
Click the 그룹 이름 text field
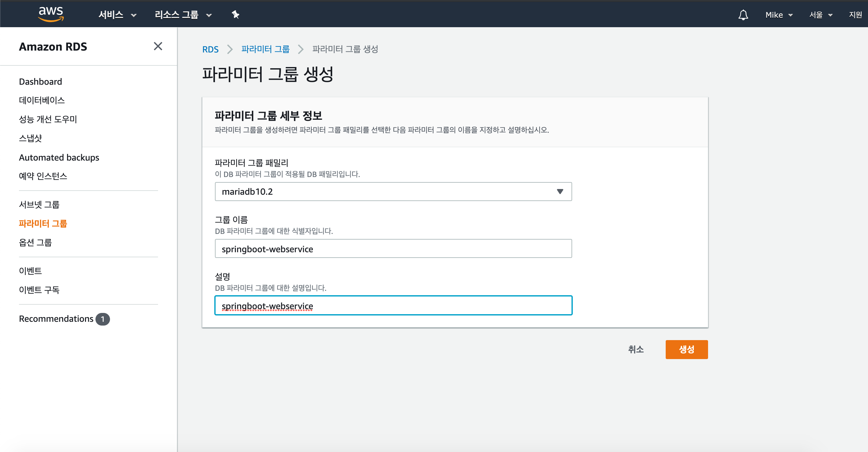[393, 249]
